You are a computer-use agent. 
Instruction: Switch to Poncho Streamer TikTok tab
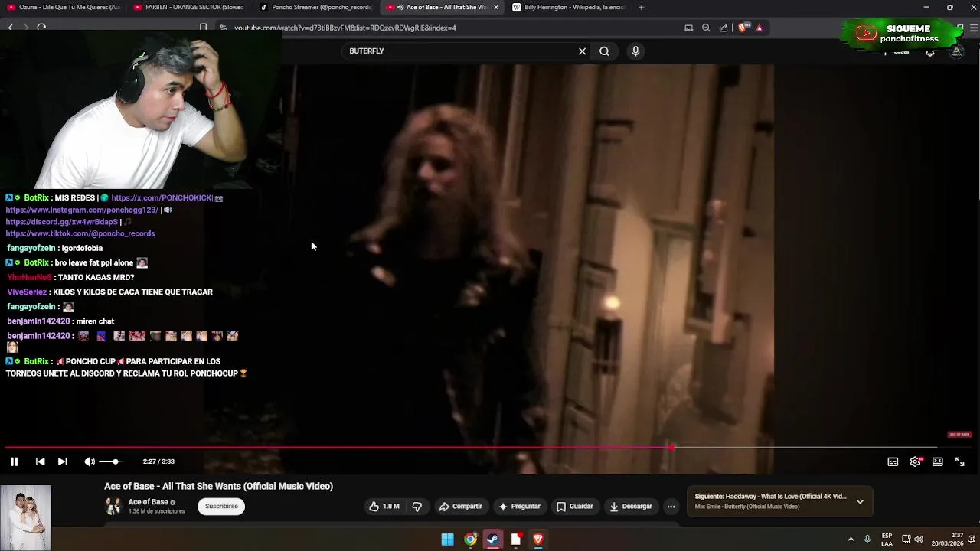click(x=315, y=7)
